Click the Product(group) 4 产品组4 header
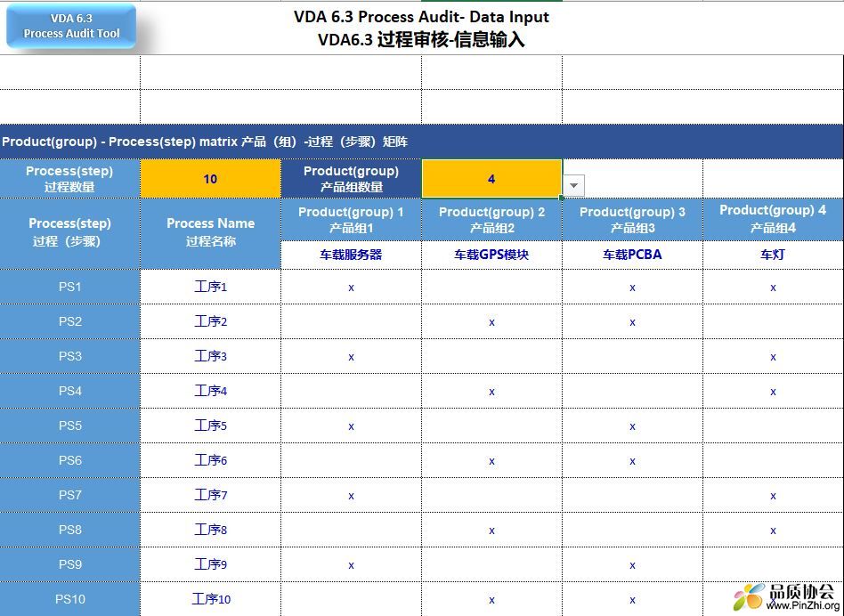 (x=773, y=220)
